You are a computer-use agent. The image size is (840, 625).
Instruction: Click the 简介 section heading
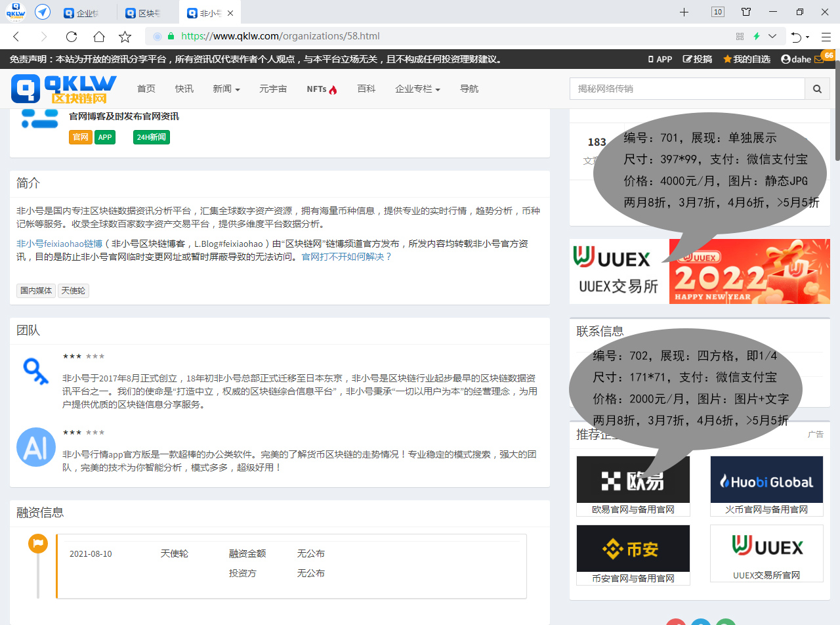click(28, 183)
